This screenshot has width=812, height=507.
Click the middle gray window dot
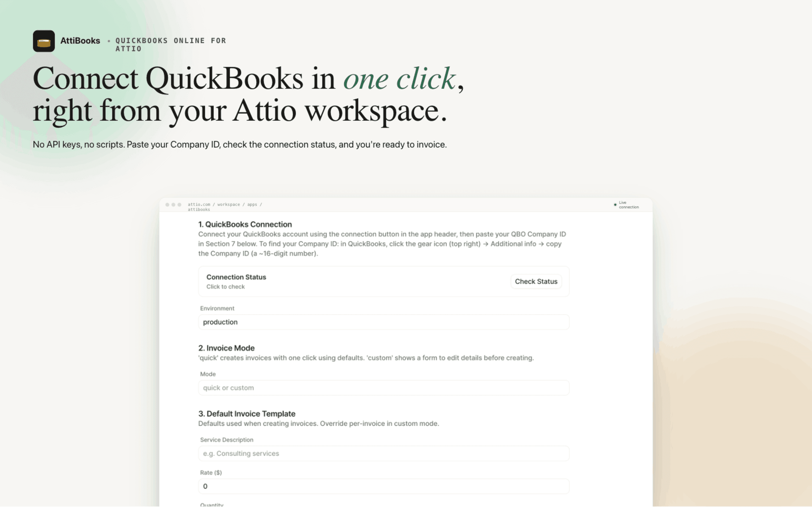(173, 204)
